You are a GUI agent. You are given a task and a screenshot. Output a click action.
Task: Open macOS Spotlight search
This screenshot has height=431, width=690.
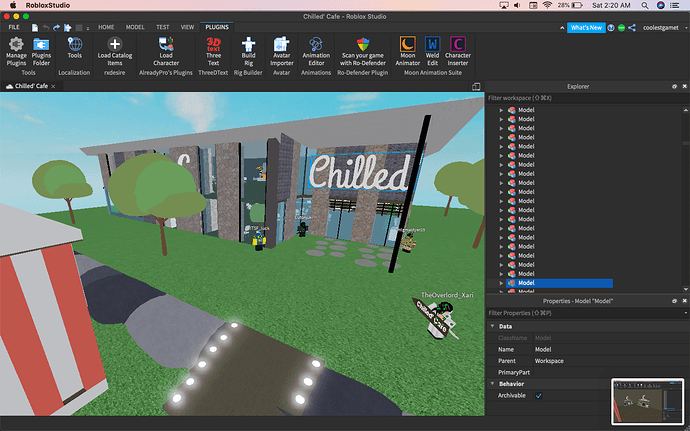(645, 5)
